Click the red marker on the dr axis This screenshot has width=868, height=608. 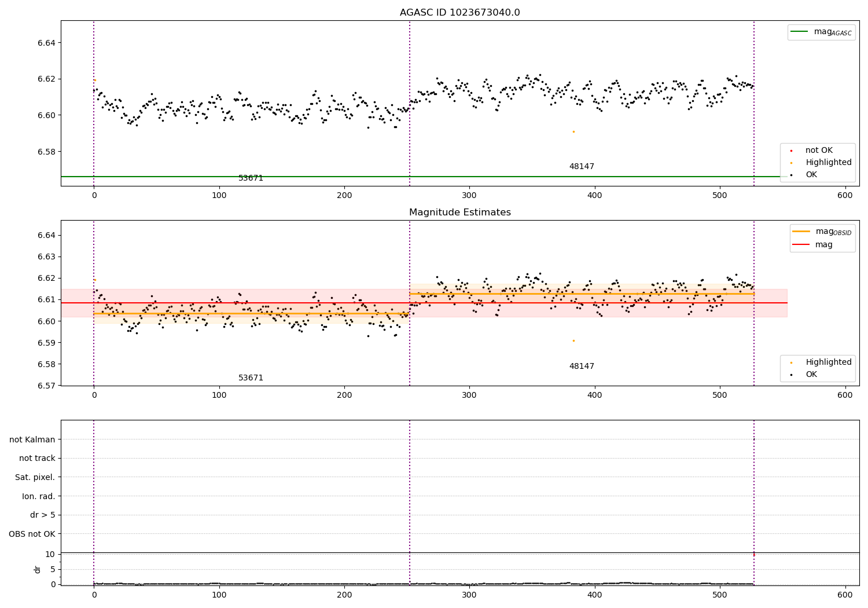(x=753, y=555)
